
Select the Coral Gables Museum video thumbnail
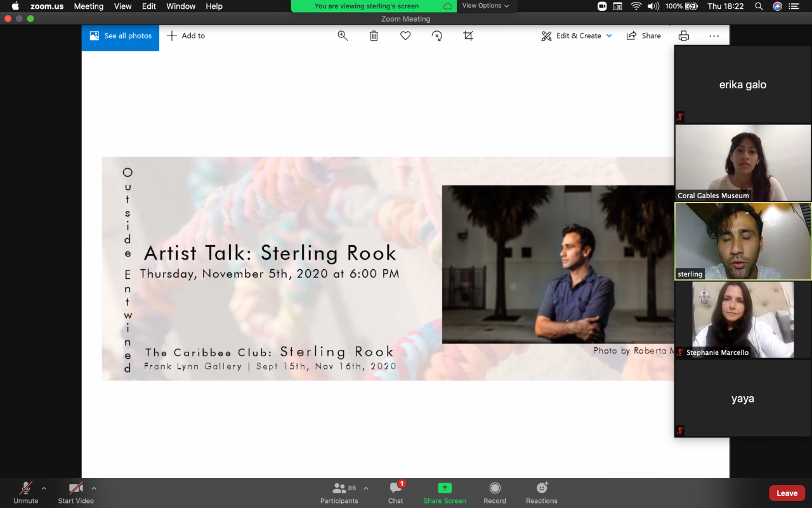click(743, 163)
